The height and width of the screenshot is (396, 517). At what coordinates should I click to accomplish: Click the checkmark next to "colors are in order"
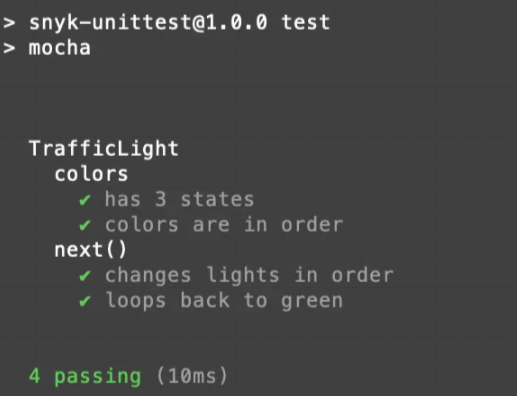[x=85, y=225]
